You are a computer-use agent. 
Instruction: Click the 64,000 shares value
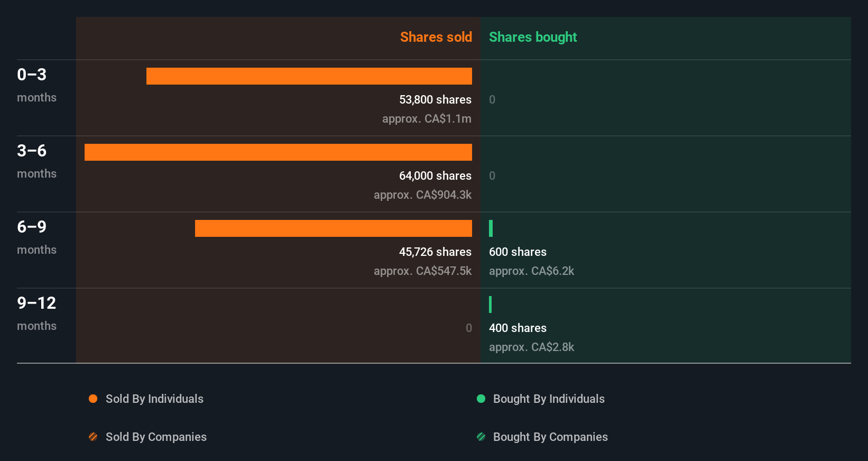click(435, 176)
